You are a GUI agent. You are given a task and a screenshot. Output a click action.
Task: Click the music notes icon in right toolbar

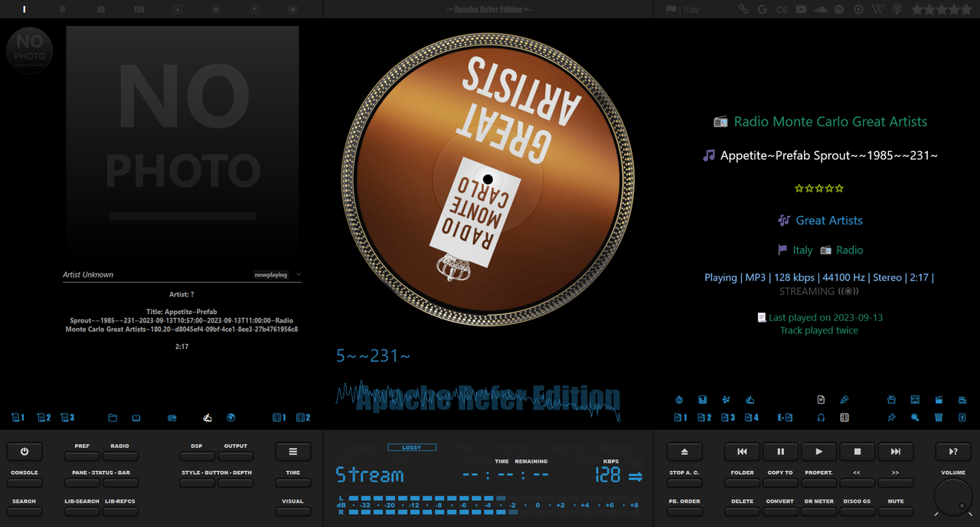pyautogui.click(x=726, y=400)
